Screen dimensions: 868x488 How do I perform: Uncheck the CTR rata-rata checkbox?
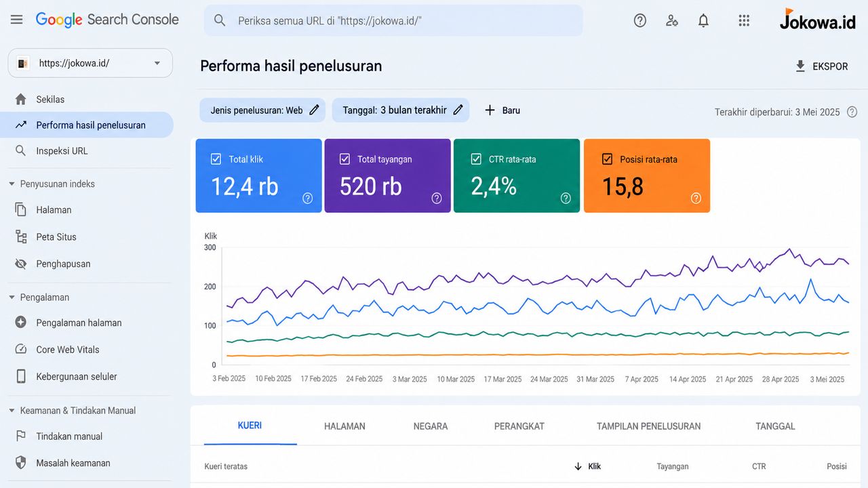[476, 159]
